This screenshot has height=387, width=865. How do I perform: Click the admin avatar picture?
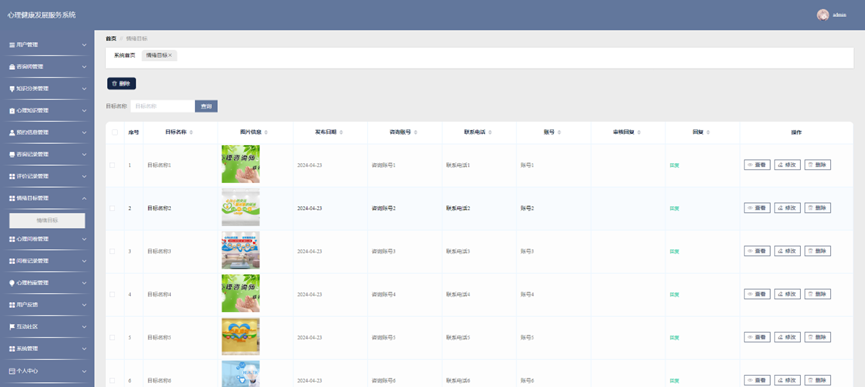pyautogui.click(x=823, y=15)
